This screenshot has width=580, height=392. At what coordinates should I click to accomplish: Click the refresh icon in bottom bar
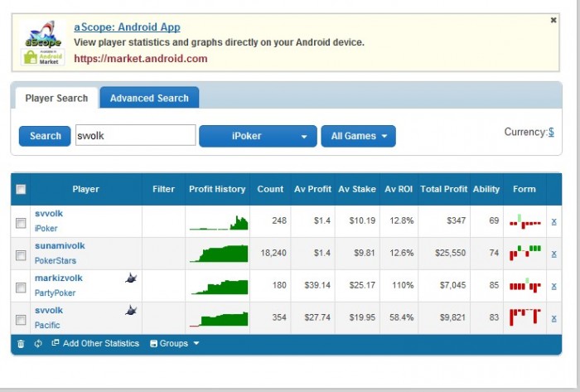point(38,344)
